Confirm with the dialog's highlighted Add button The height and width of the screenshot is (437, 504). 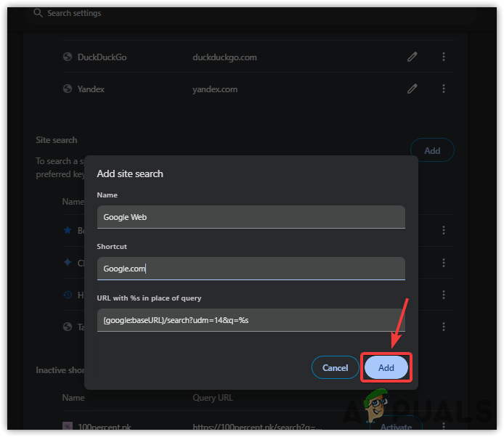(386, 367)
